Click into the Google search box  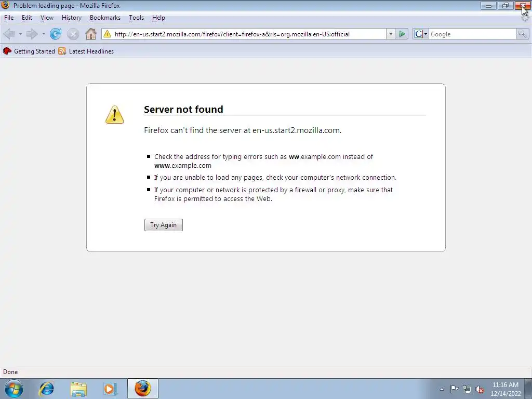click(472, 34)
